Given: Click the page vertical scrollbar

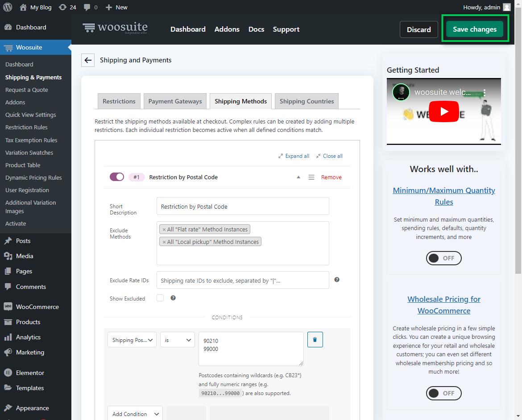Looking at the screenshot, I should coord(518,140).
